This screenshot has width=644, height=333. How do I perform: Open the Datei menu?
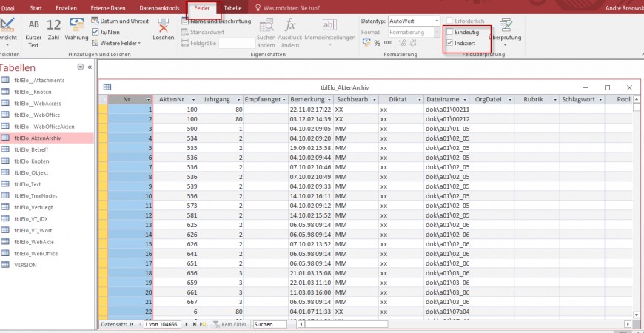(8, 8)
